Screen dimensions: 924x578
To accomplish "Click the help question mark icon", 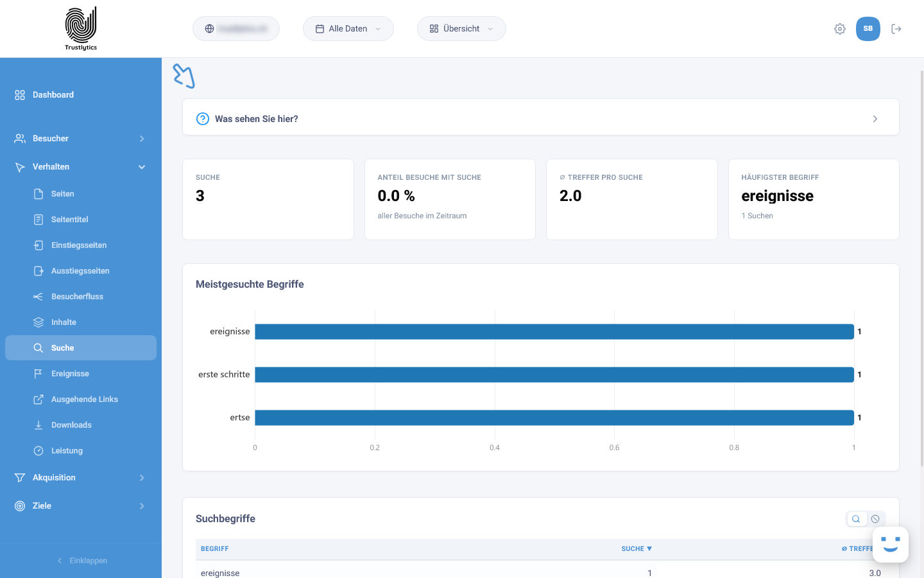I will [x=203, y=119].
